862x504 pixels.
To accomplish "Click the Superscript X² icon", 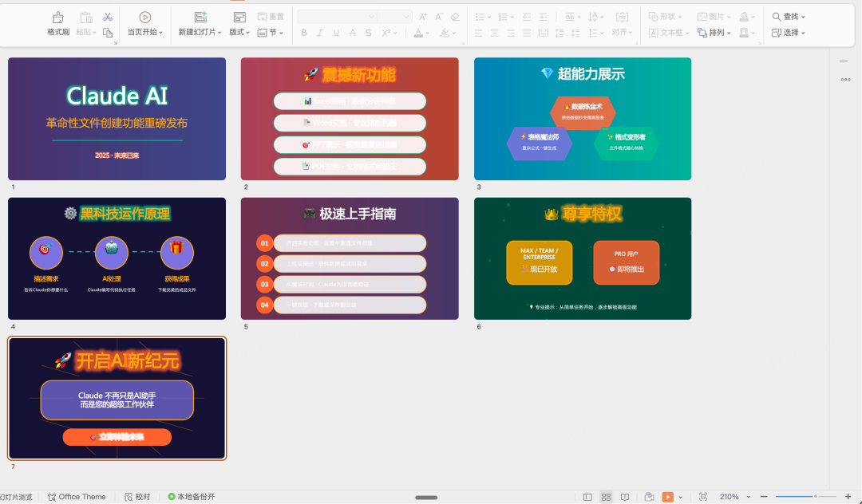I will tap(386, 33).
